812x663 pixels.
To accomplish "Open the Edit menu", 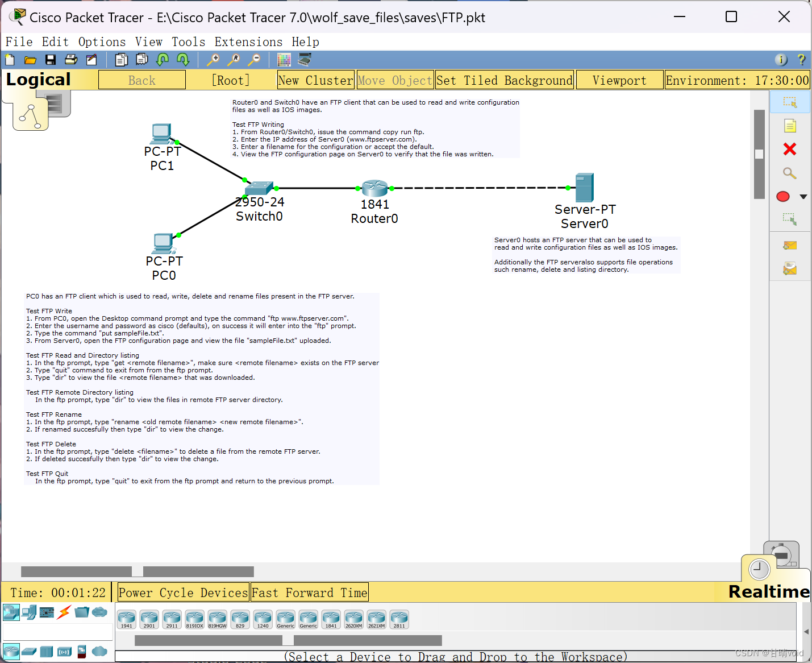I will [55, 42].
